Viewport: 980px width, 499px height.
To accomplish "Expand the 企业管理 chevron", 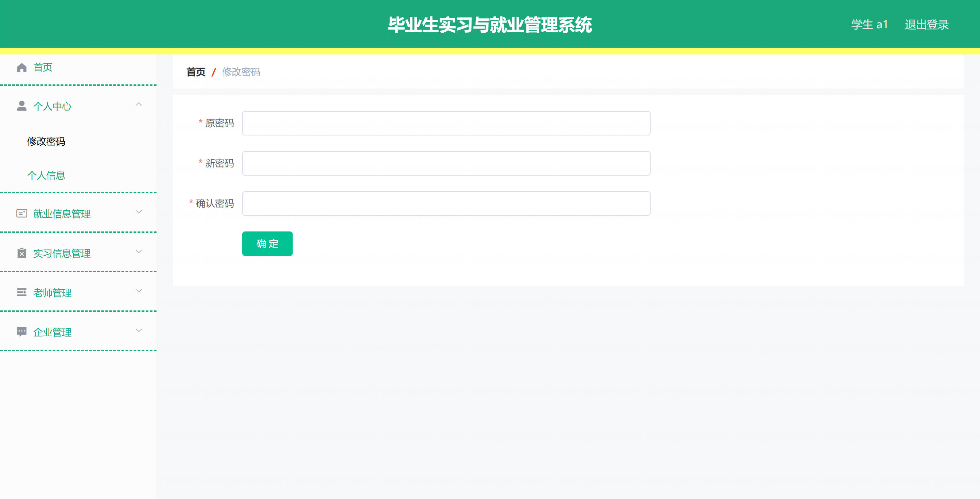I will coord(139,331).
